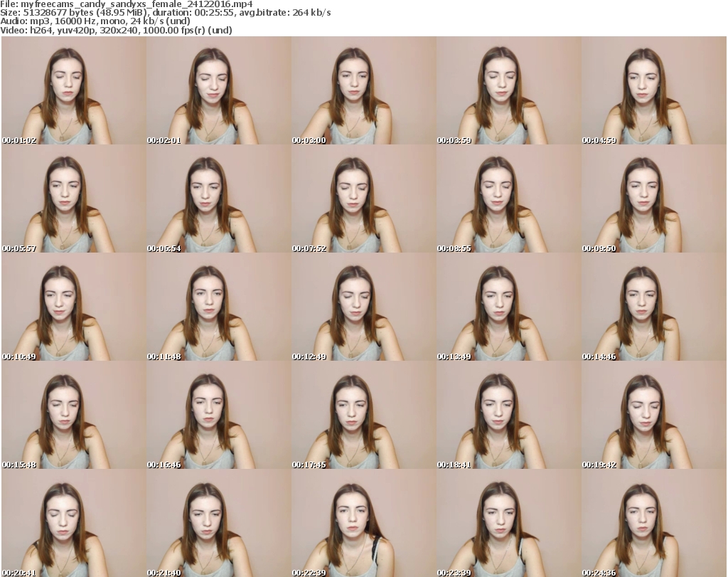Click the frame stamped 00:21:40

219,524
